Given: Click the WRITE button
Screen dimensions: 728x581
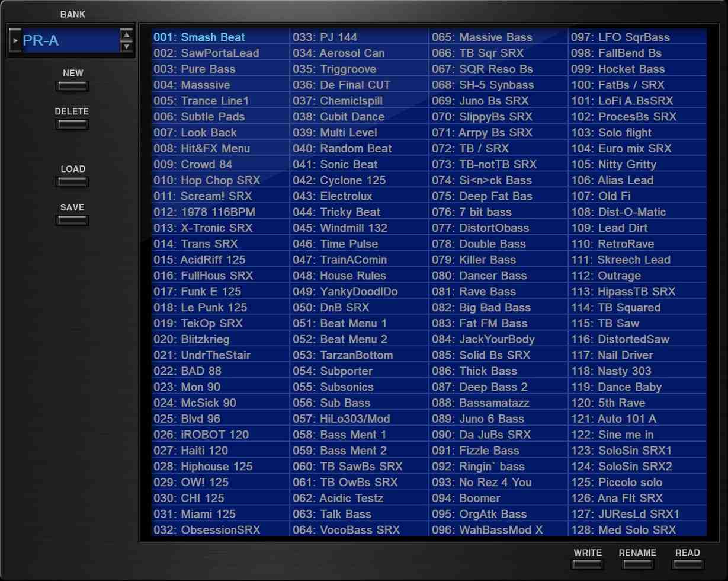Looking at the screenshot, I should tap(587, 565).
